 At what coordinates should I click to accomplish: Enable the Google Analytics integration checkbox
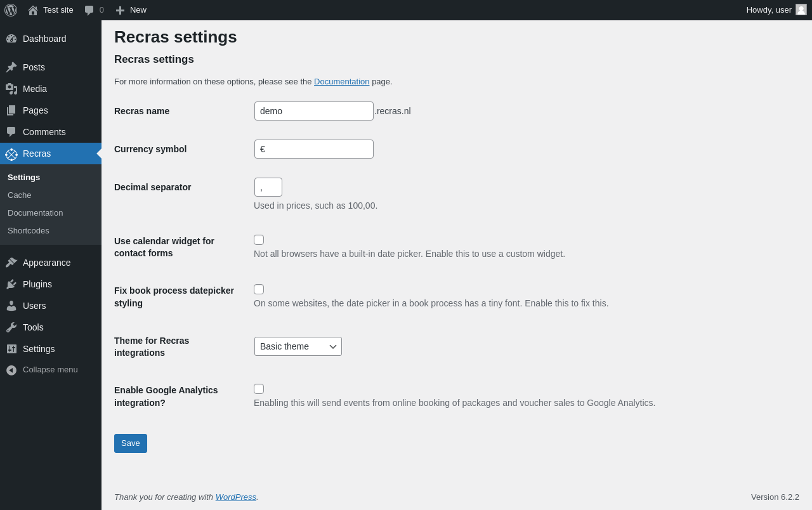click(x=259, y=389)
